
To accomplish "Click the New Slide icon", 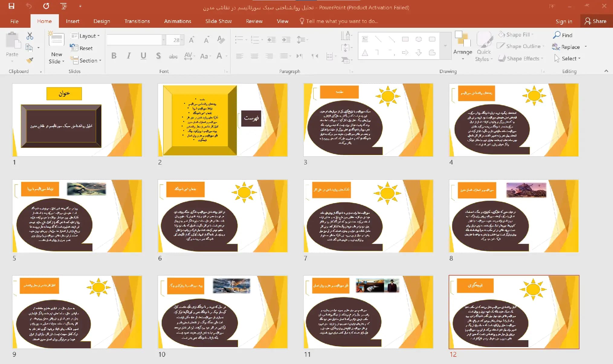I will tap(56, 39).
